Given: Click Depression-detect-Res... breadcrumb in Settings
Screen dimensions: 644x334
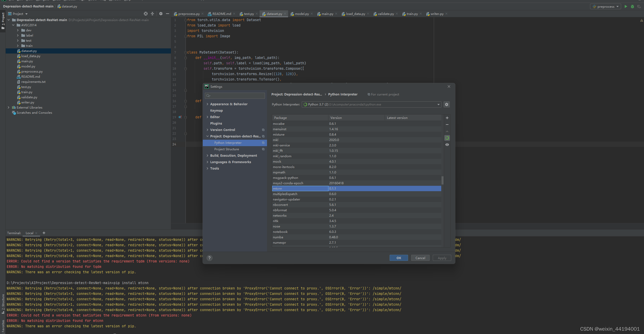Looking at the screenshot, I should [297, 94].
